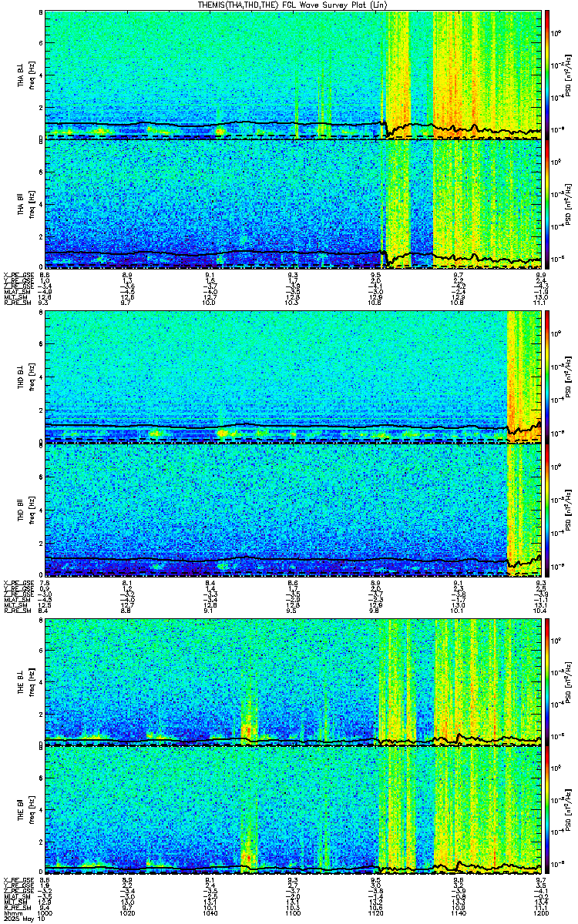Click the '1100' time tick label
The width and height of the screenshot is (578, 924).
click(x=293, y=913)
